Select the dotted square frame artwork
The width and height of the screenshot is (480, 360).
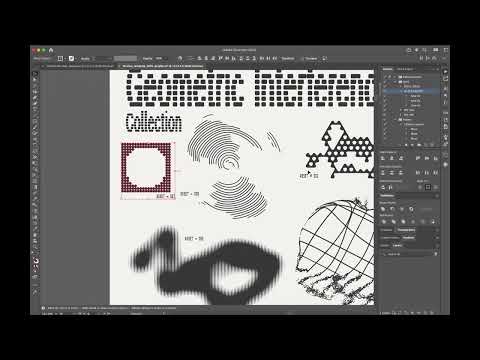[146, 167]
